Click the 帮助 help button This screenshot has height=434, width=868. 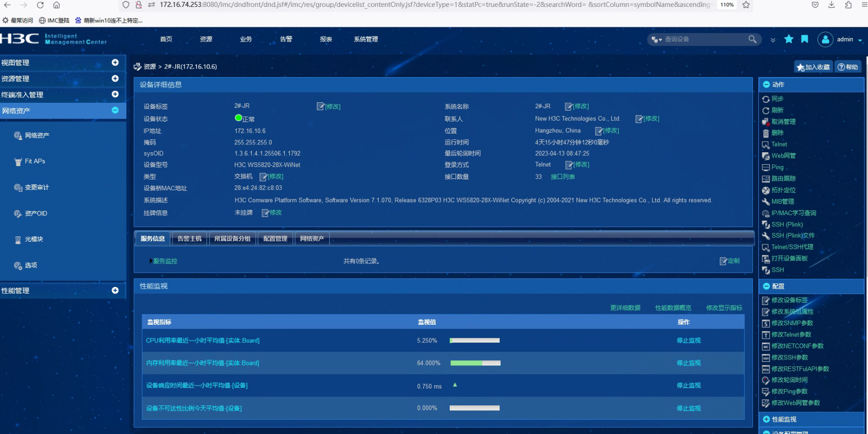tap(848, 67)
